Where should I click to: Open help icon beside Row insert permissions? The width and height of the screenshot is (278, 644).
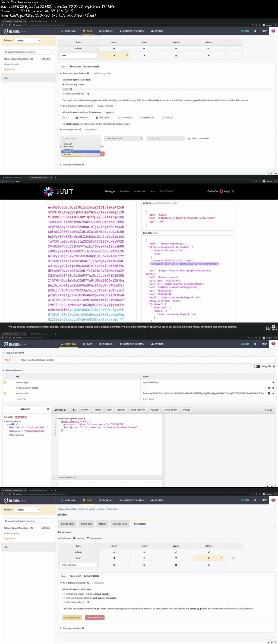(88, 73)
